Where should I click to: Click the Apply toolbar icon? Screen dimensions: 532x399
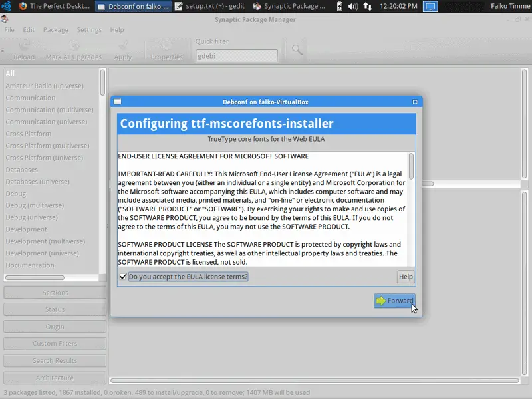pos(123,49)
